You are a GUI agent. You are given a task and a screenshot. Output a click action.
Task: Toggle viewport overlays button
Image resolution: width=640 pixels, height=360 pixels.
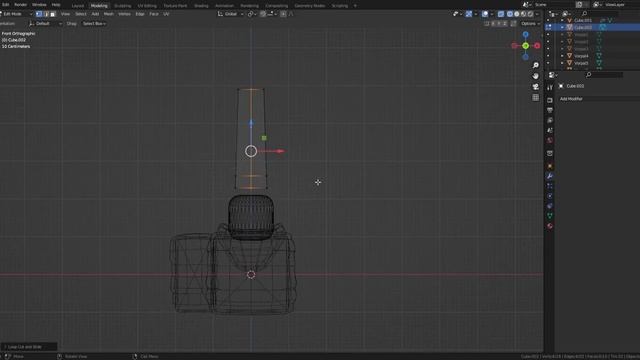click(485, 14)
